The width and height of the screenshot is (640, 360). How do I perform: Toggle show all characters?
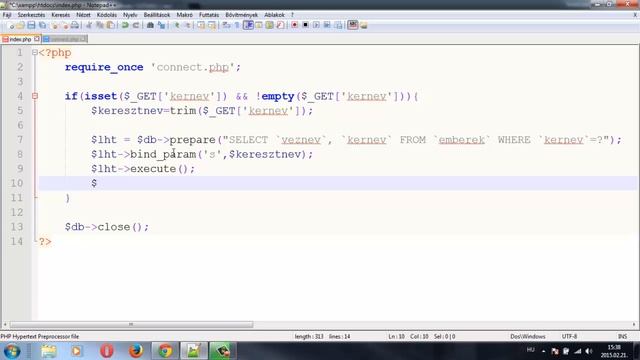point(237,25)
